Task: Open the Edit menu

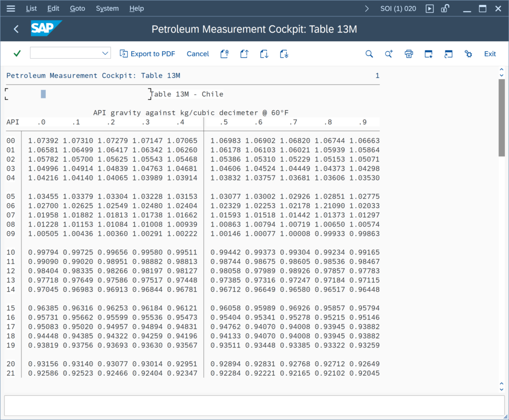Action: pyautogui.click(x=53, y=8)
